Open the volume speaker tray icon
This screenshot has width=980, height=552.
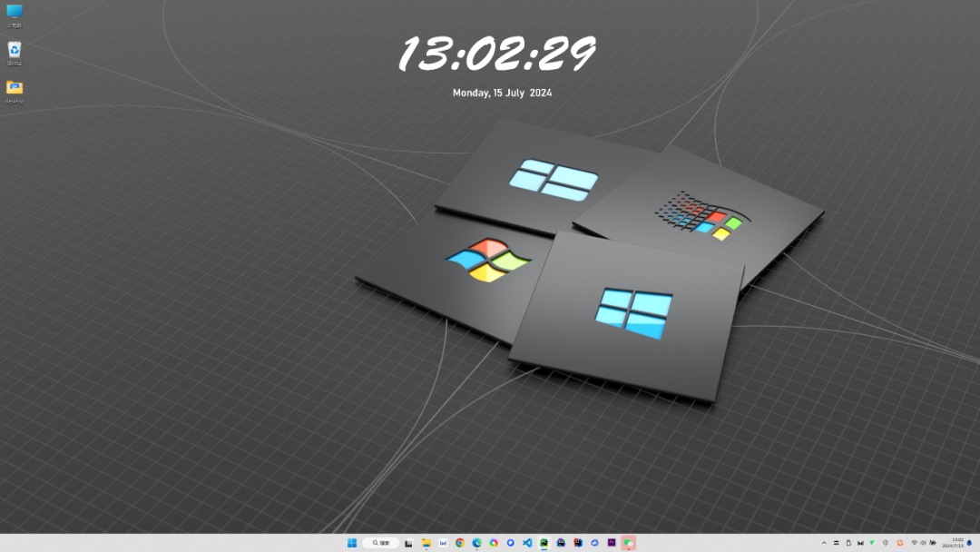[923, 543]
